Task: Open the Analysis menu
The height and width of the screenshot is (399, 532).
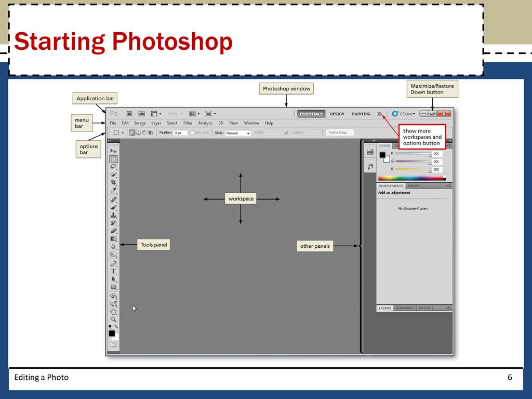Action: point(205,123)
